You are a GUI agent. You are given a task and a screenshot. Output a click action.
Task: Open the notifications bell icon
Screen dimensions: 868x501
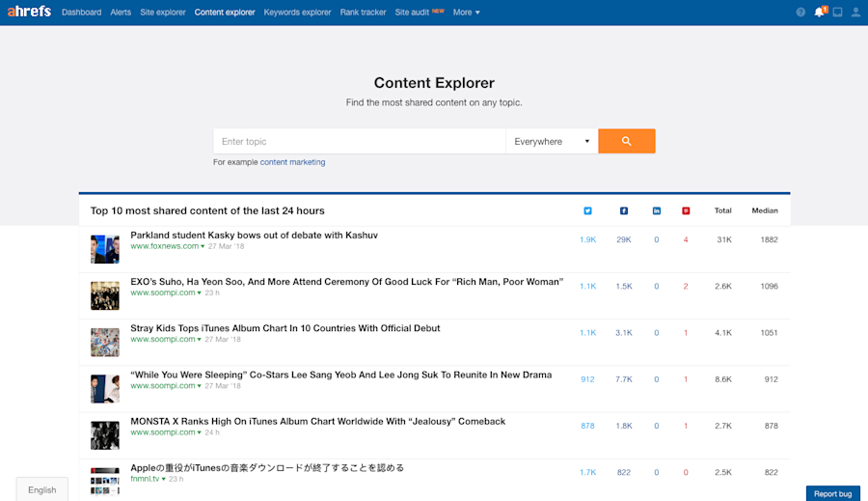click(820, 12)
